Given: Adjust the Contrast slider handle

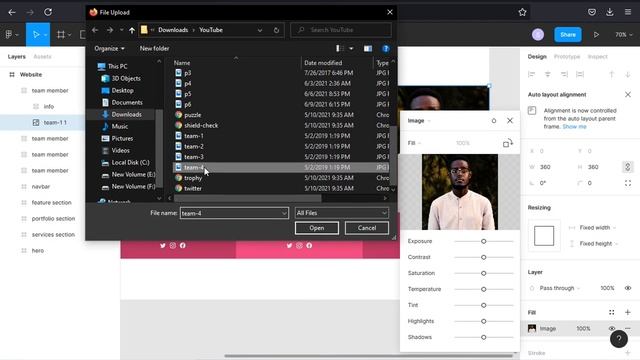Looking at the screenshot, I should click(x=483, y=257).
